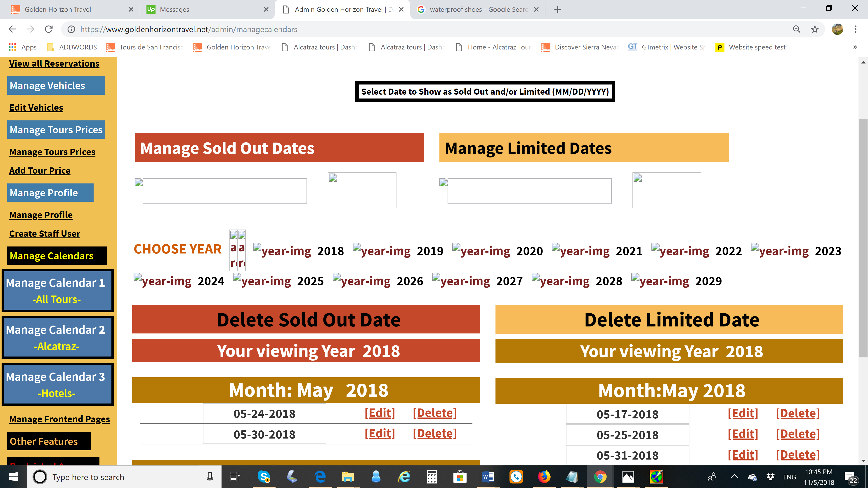Show hidden system tray icons
Viewport: 868px width, 488px height.
click(x=734, y=476)
